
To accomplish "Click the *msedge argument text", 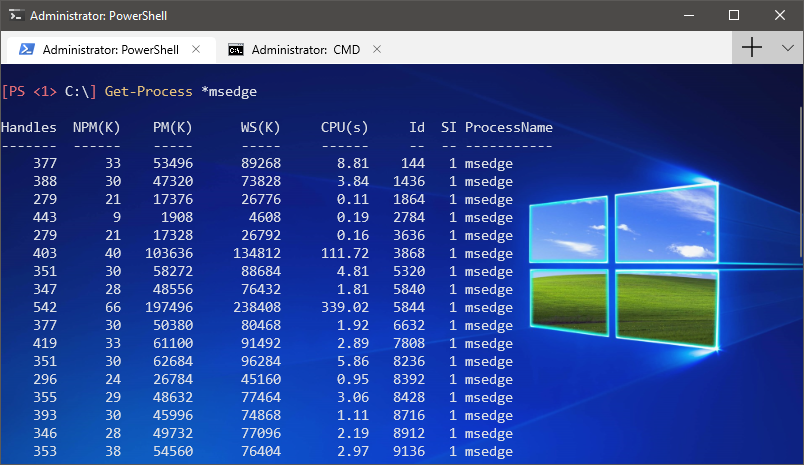I will [x=229, y=92].
